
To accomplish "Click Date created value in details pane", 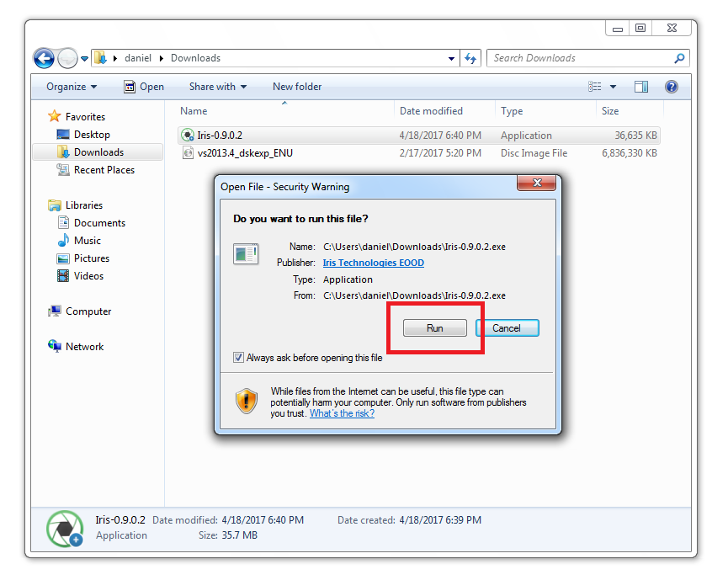I will [x=440, y=520].
